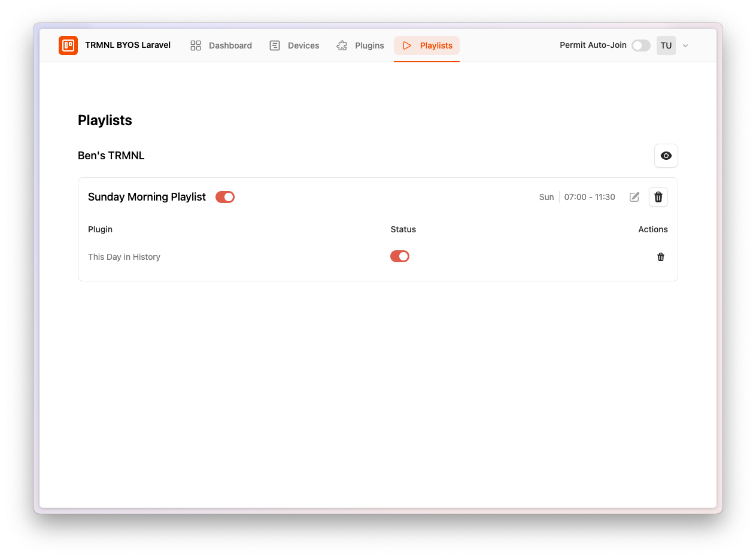Open the Dashboard tab
The width and height of the screenshot is (756, 558).
pyautogui.click(x=230, y=45)
